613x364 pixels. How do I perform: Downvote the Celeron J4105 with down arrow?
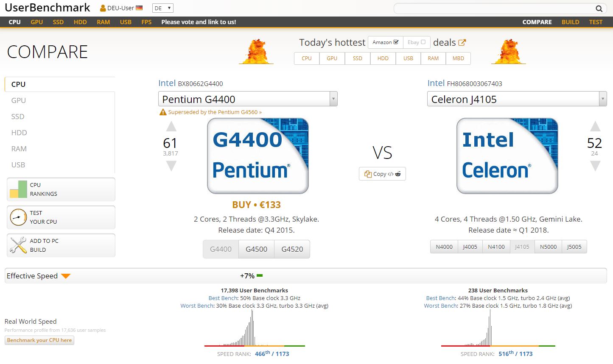coord(595,166)
